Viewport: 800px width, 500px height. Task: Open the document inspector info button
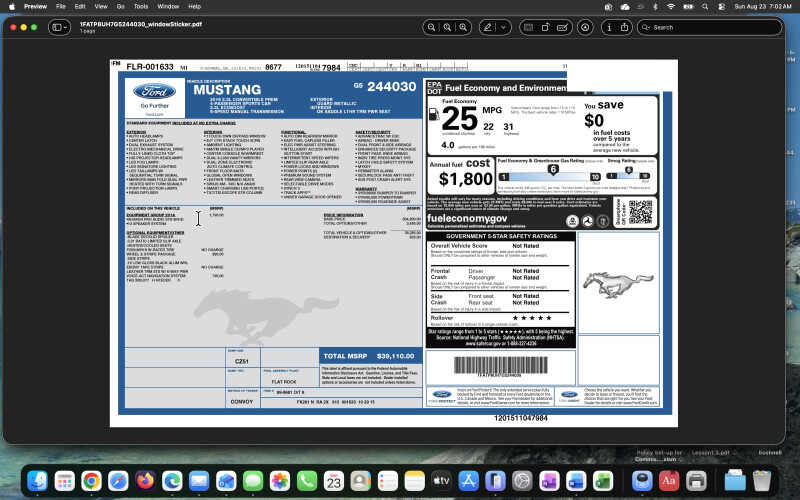609,28
